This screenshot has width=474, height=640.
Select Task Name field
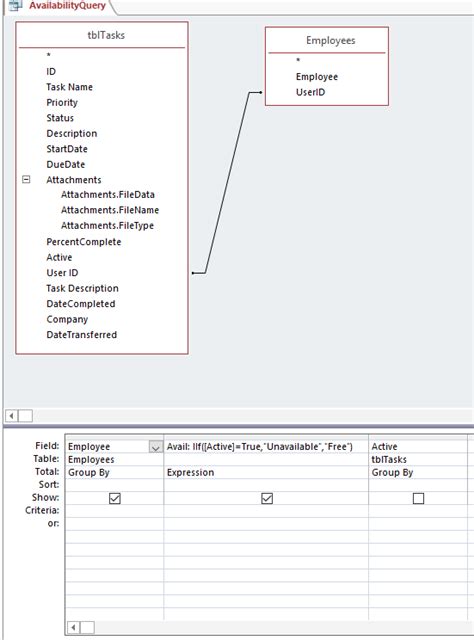click(x=69, y=87)
